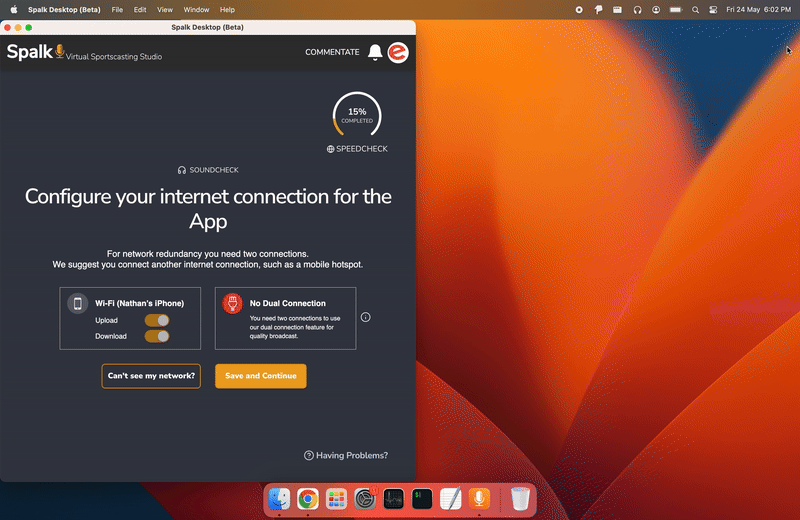
Task: Open Launchpad in the Dock
Action: [336, 499]
